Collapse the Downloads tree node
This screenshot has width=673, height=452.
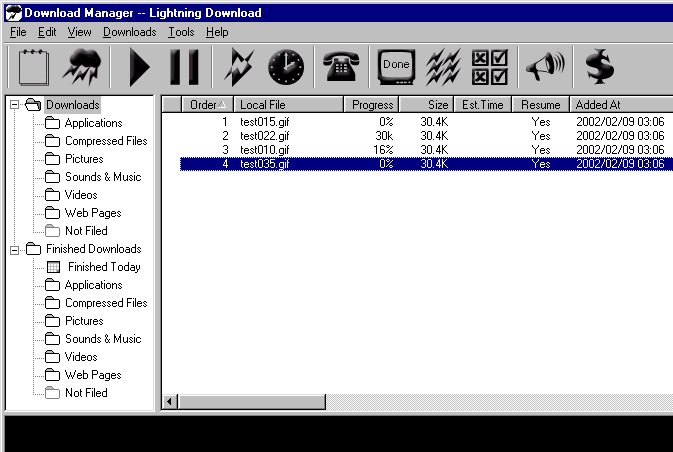(15, 105)
